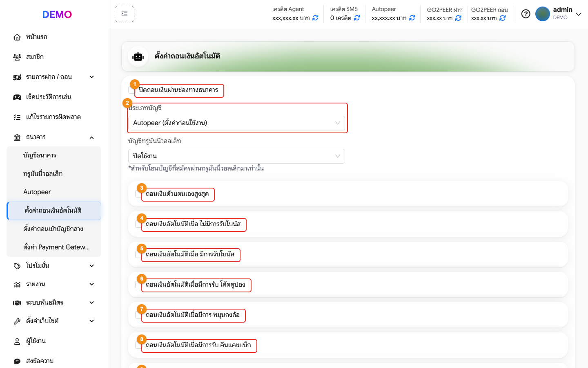Click the home icon beside หน้าแรก
The image size is (588, 368).
(17, 37)
